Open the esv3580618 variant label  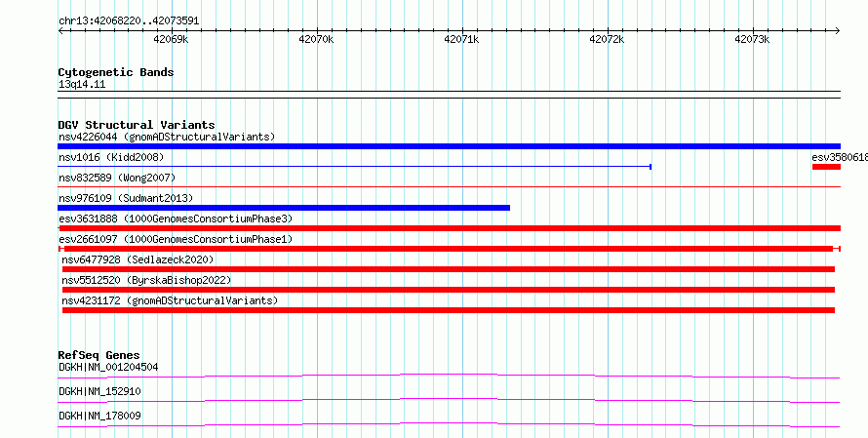pos(840,158)
